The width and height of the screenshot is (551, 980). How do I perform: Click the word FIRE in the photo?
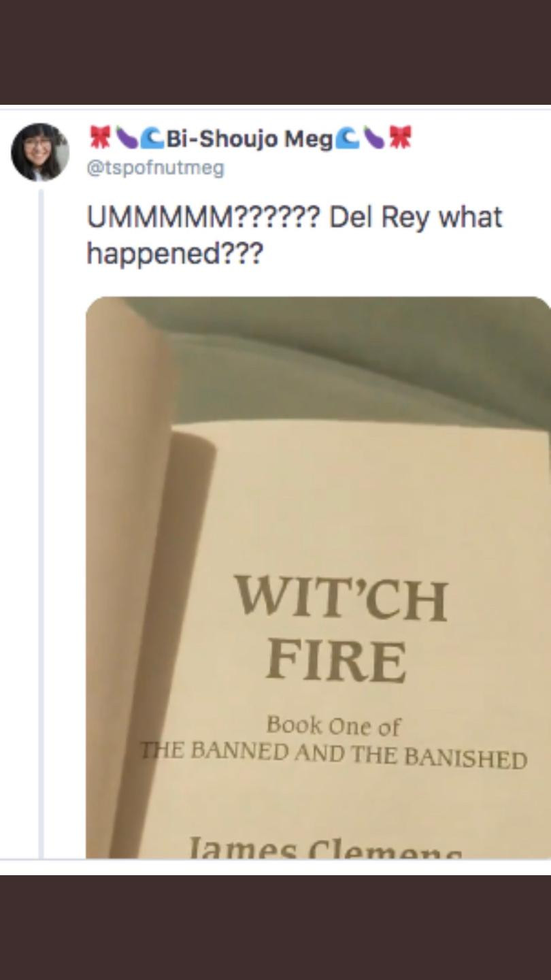coord(336,660)
